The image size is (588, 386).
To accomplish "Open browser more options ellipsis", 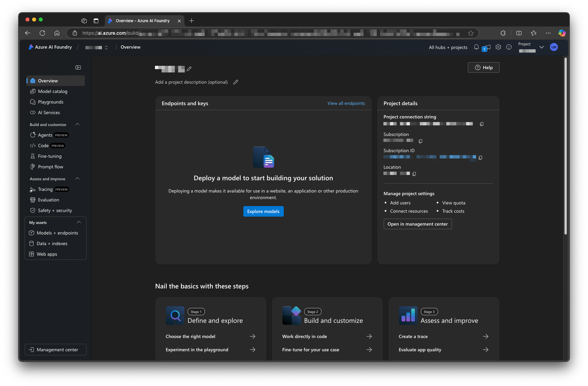I will point(548,33).
